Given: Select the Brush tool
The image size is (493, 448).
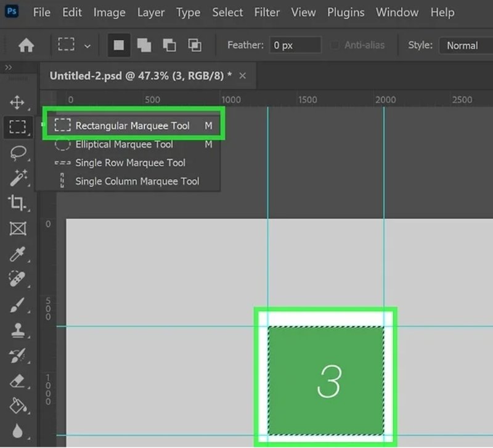Looking at the screenshot, I should 18,304.
